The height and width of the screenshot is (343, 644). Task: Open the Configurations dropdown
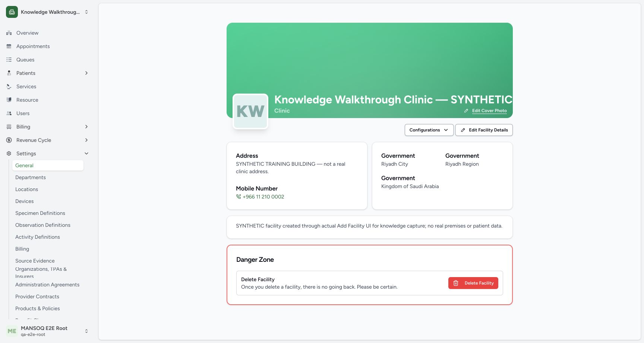[429, 130]
